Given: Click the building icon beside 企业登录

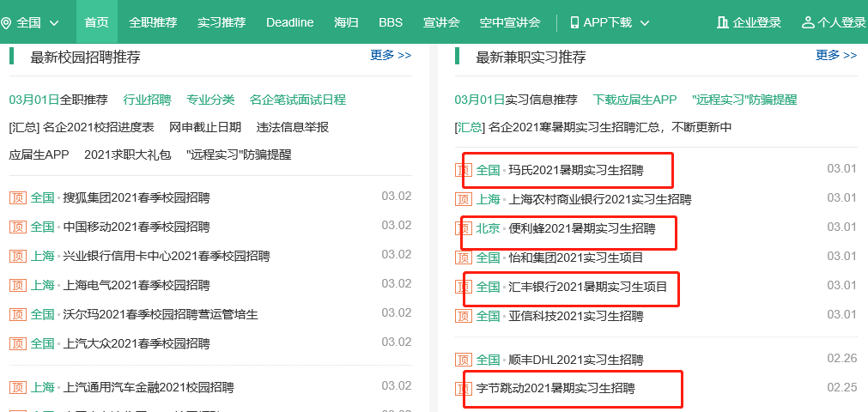Looking at the screenshot, I should point(722,22).
